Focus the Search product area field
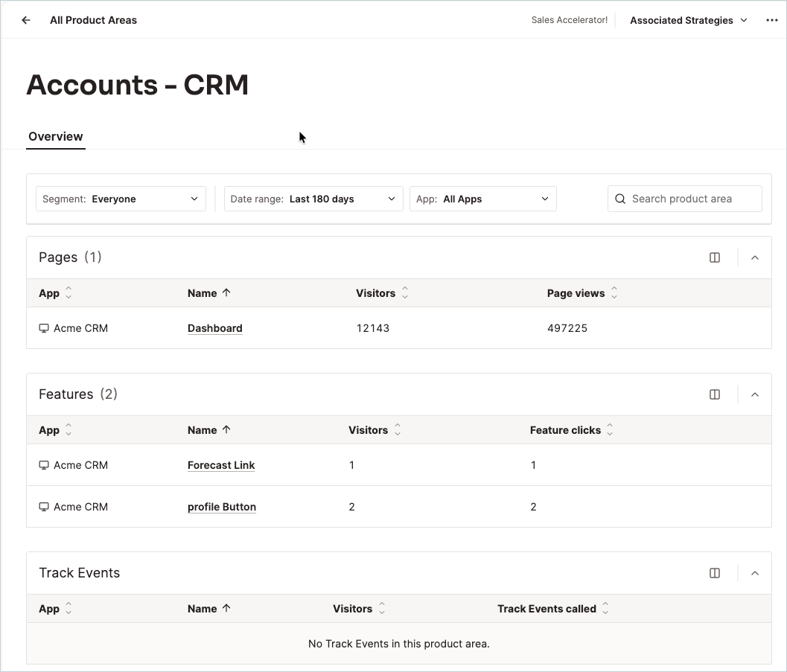The image size is (787, 672). click(x=684, y=199)
